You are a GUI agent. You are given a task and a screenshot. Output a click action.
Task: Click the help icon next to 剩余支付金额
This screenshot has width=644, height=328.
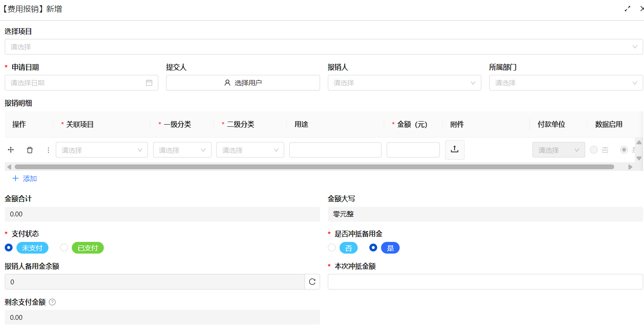click(x=52, y=302)
